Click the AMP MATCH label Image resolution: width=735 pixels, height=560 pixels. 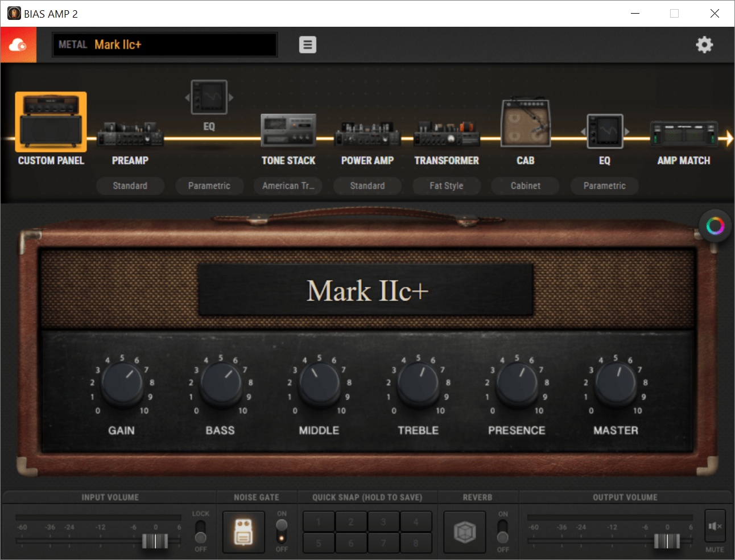[x=684, y=160]
